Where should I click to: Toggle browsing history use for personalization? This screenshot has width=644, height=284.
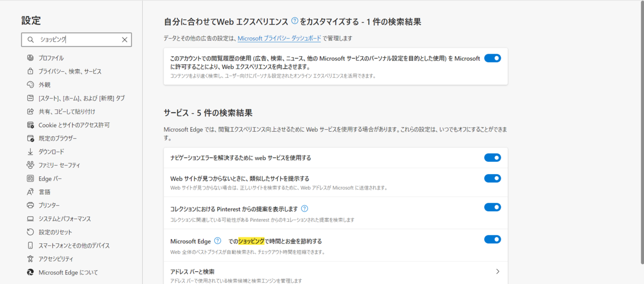coord(492,58)
